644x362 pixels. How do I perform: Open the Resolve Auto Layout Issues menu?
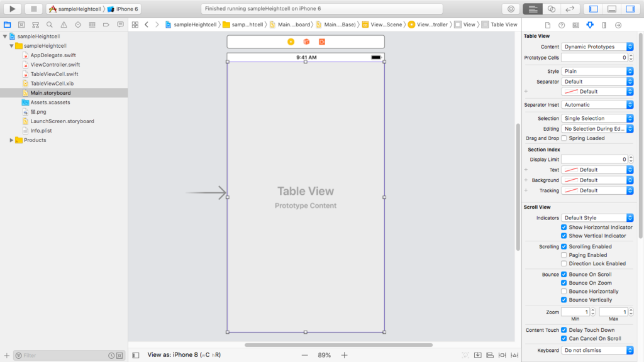tap(514, 355)
